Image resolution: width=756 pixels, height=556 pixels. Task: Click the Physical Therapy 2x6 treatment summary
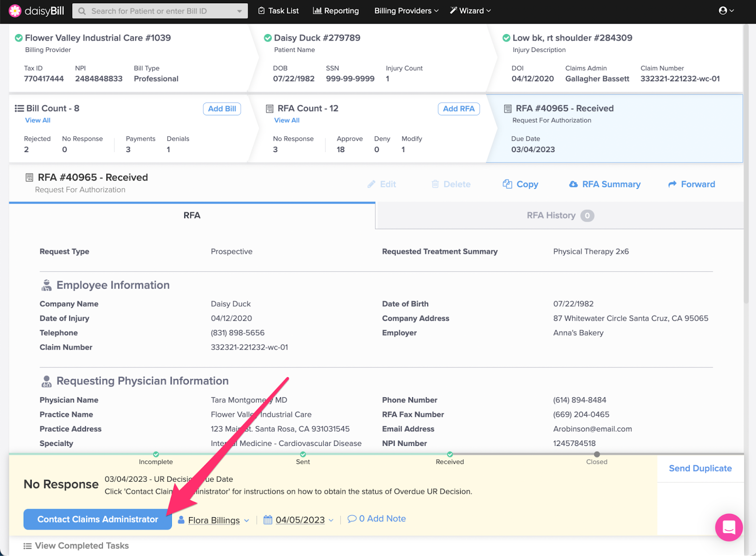point(591,251)
